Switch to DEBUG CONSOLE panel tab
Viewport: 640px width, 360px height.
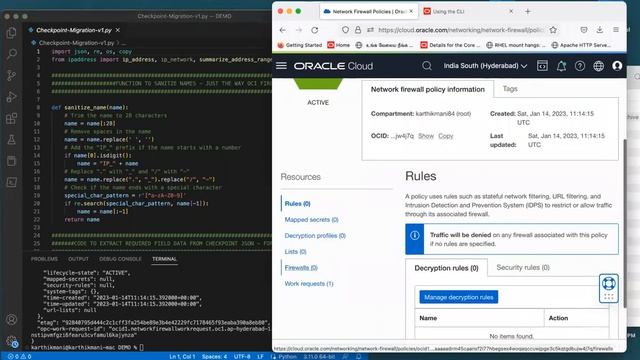coord(120,259)
